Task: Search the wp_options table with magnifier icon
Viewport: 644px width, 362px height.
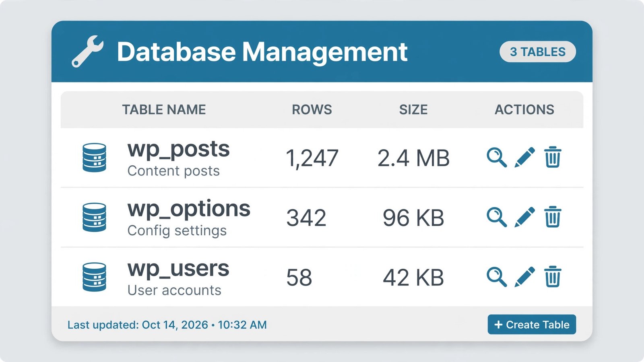Action: 497,217
